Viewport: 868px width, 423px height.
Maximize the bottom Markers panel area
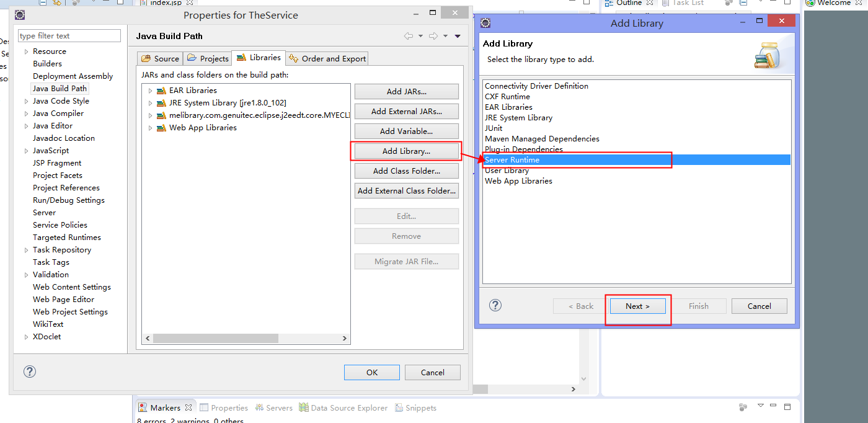(x=787, y=406)
